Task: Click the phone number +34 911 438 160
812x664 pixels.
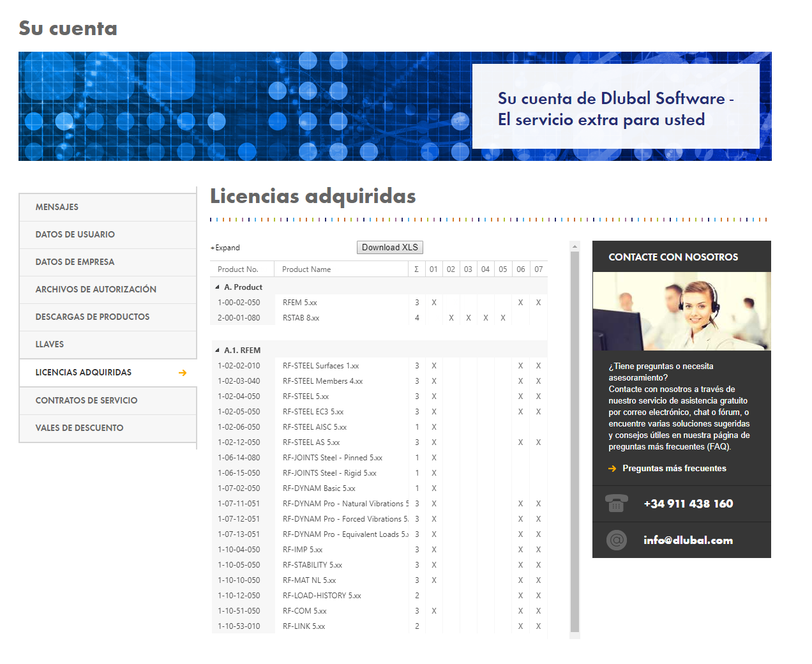Action: (689, 504)
